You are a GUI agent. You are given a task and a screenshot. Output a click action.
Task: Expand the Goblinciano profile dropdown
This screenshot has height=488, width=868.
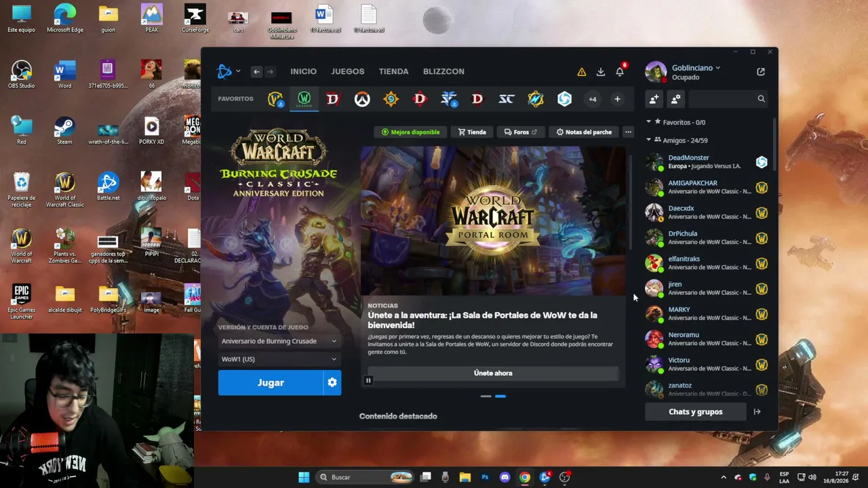click(696, 68)
